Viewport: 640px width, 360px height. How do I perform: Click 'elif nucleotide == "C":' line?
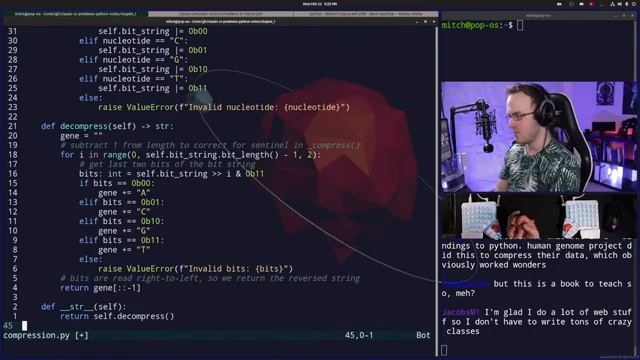click(133, 41)
